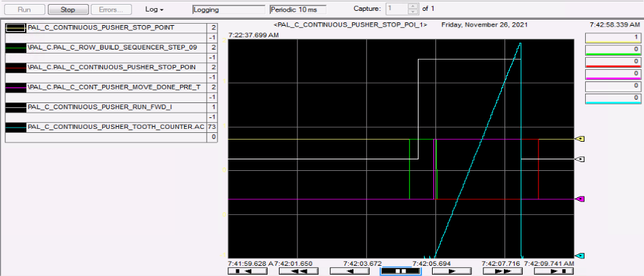
Task: Click the \PAL_C.PAL_C_ROW_BUILD_SEQUENCER_STEP_09 pen name
Action: click(112, 47)
